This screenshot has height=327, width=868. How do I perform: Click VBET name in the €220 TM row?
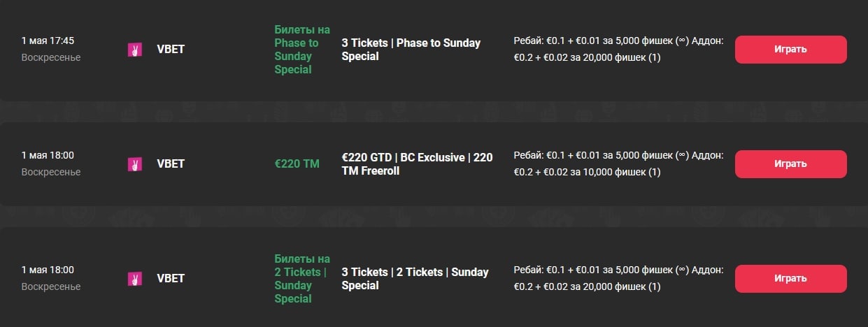click(x=171, y=164)
